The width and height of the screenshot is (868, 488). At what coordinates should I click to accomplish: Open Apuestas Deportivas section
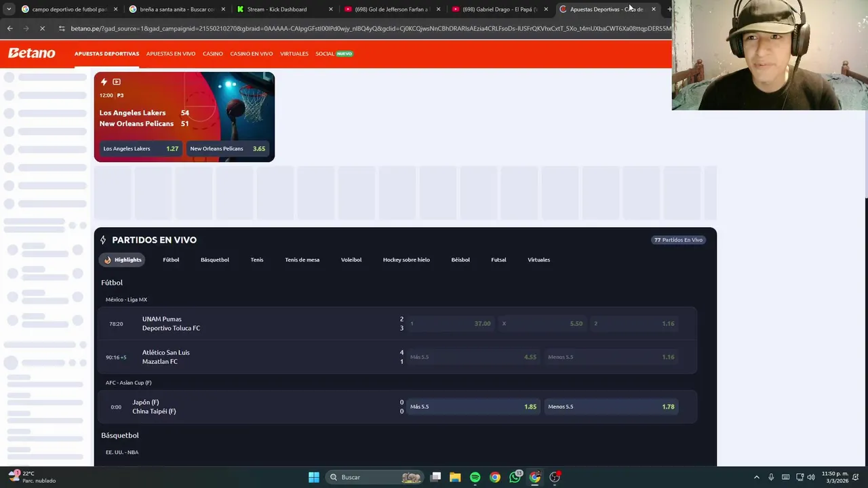pyautogui.click(x=106, y=54)
